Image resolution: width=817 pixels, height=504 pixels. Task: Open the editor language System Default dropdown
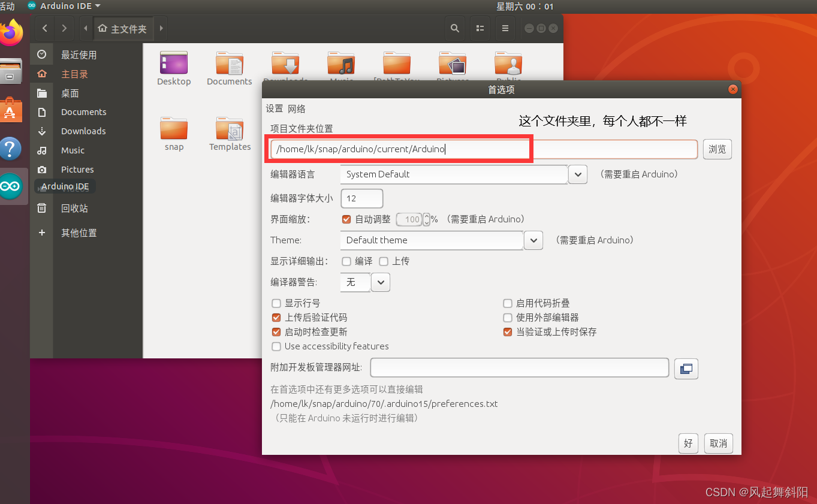click(454, 174)
